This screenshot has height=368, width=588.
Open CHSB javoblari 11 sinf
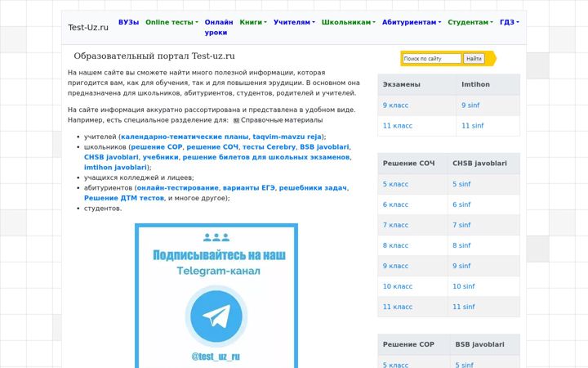tap(463, 307)
